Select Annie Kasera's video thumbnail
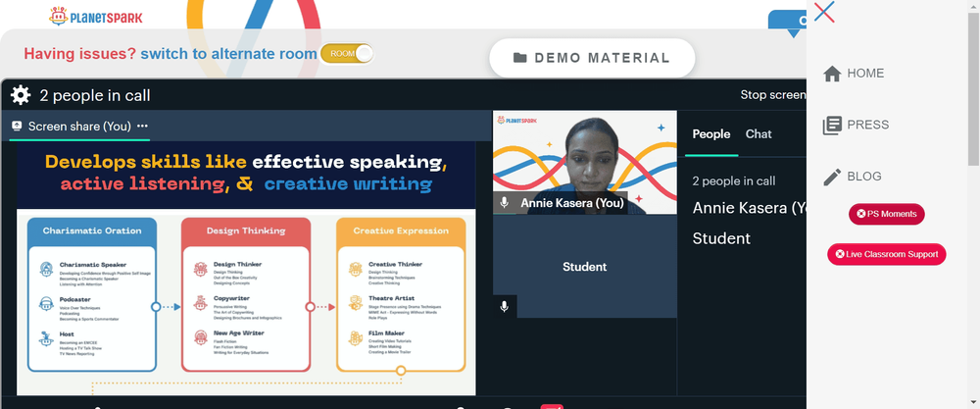Image resolution: width=980 pixels, height=409 pixels. [584, 163]
